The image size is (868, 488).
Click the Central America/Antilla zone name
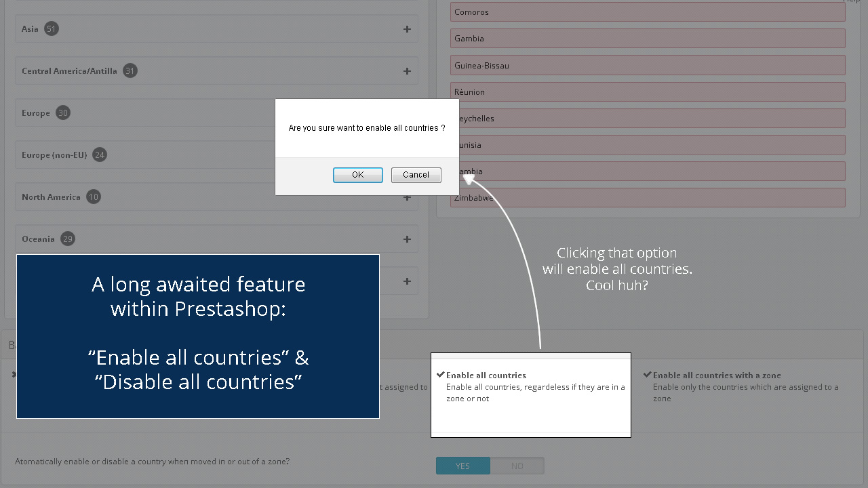pos(69,71)
